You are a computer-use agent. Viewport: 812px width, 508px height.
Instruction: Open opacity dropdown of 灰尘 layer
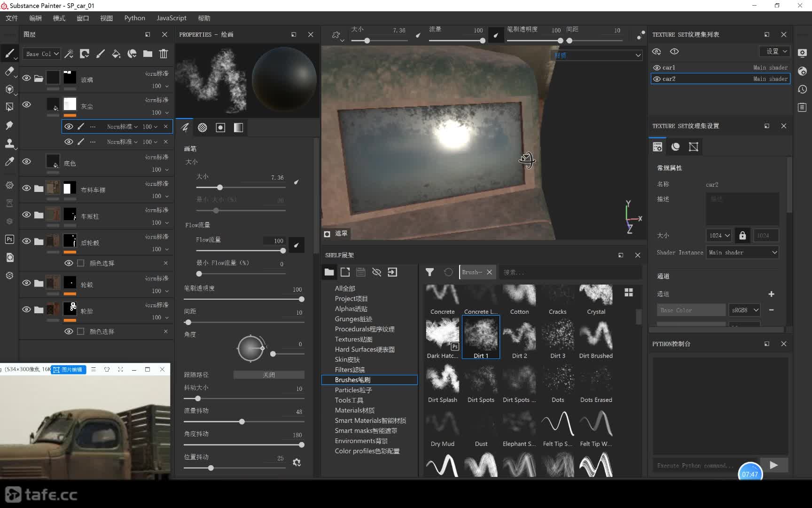[160, 112]
